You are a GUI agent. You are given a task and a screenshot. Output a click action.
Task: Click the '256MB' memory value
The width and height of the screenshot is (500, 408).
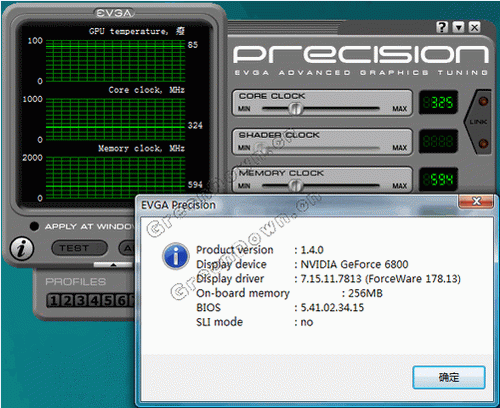(x=365, y=293)
